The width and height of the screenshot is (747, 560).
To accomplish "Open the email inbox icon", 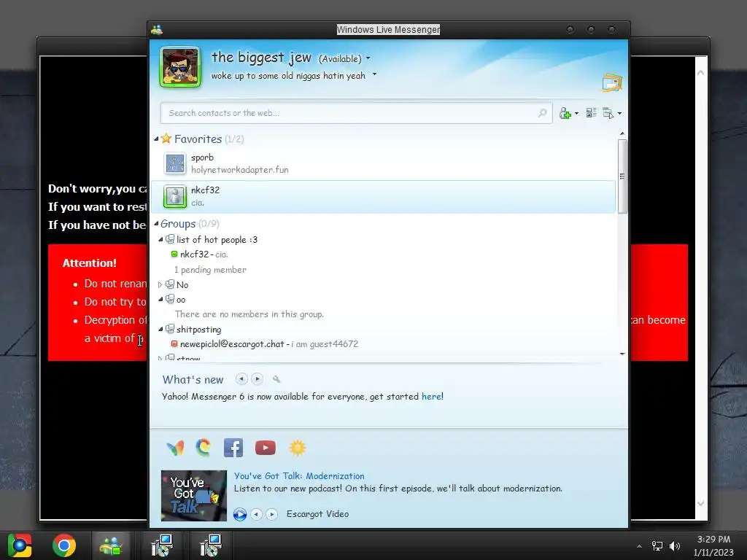I will click(612, 83).
